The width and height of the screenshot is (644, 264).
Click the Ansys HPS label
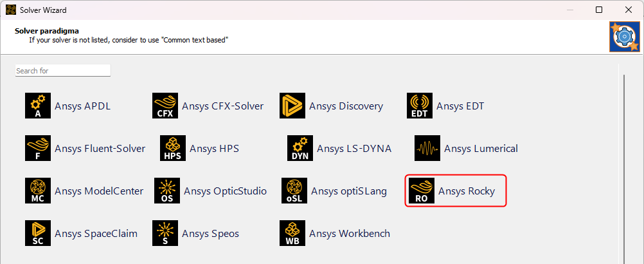(x=214, y=149)
